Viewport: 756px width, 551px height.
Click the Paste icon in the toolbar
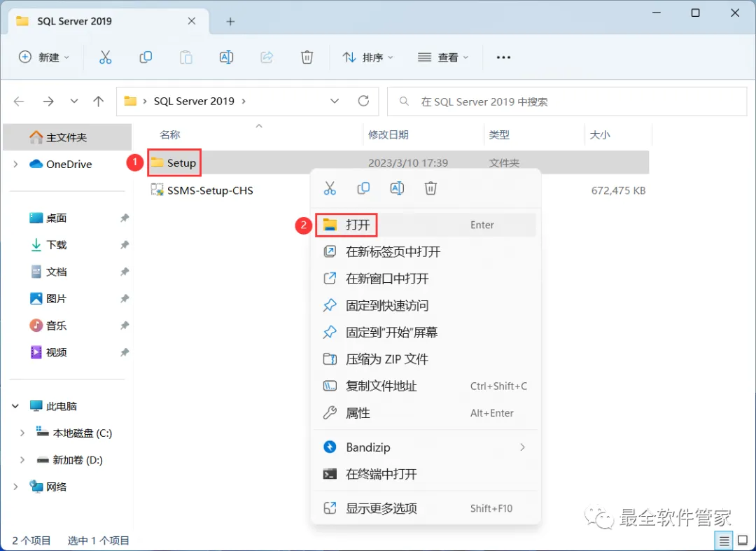[185, 57]
